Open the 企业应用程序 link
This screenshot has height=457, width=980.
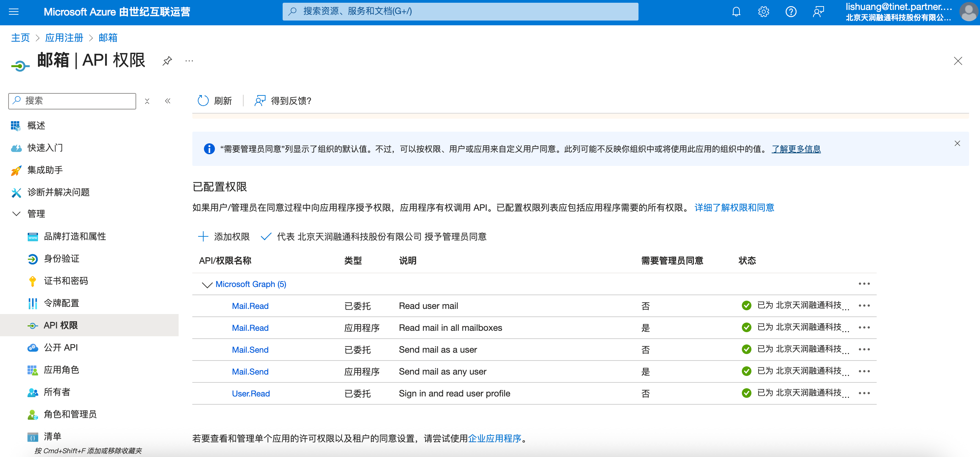494,439
